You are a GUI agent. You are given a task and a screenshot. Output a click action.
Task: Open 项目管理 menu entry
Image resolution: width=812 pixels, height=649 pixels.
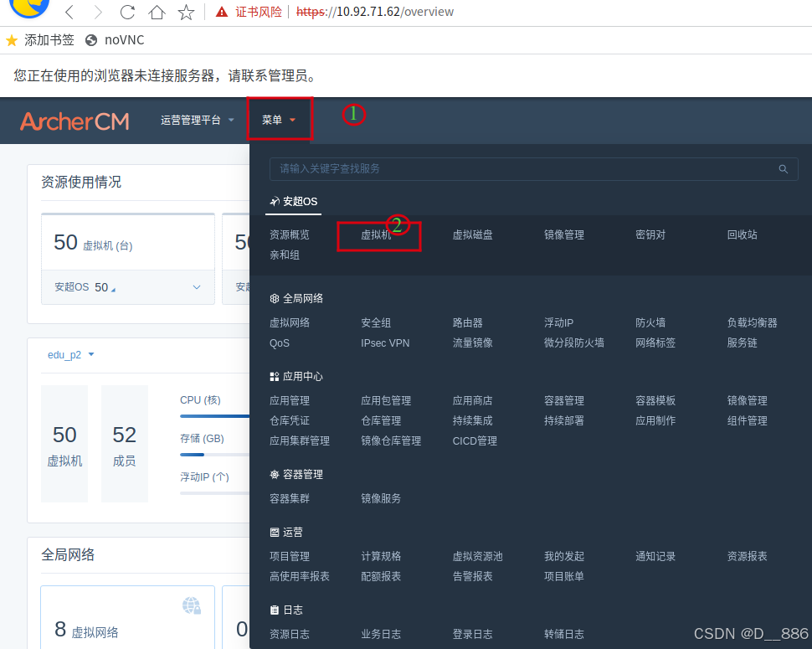coord(290,556)
